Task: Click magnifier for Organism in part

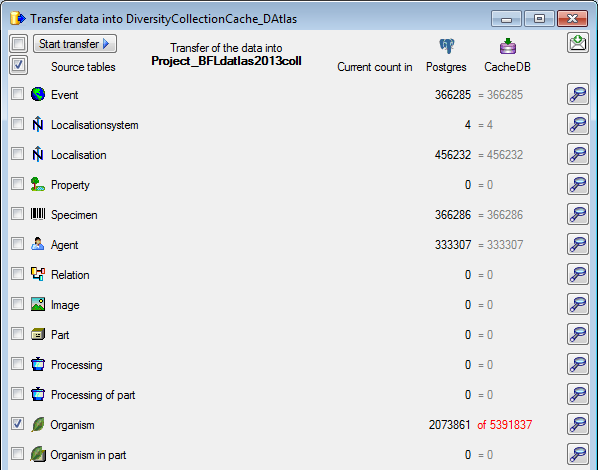Action: (578, 454)
